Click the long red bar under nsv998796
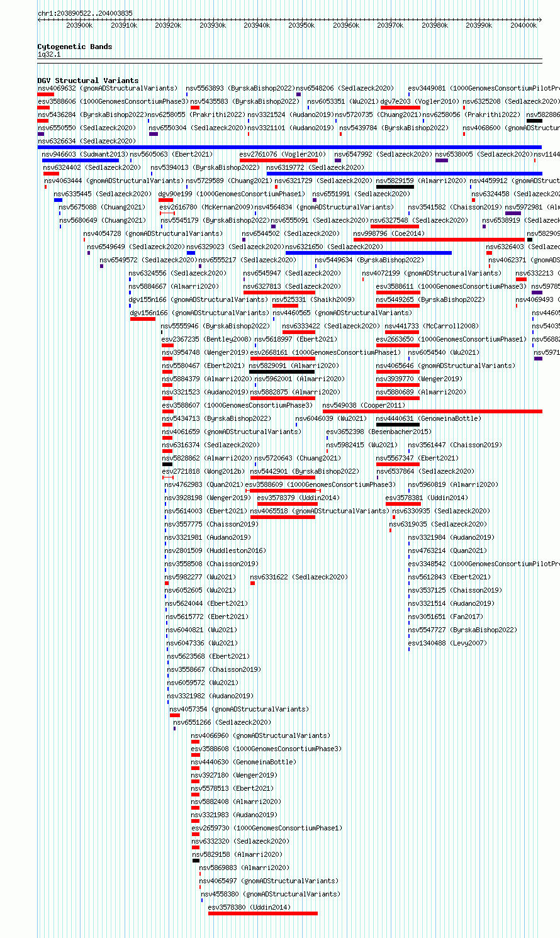This screenshot has height=938, width=560. 439,240
